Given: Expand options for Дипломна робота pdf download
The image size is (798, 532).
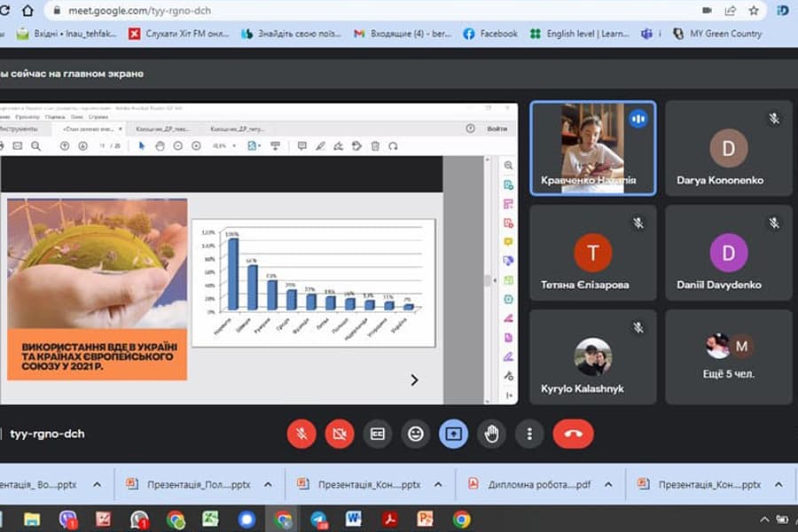Looking at the screenshot, I should (x=607, y=485).
